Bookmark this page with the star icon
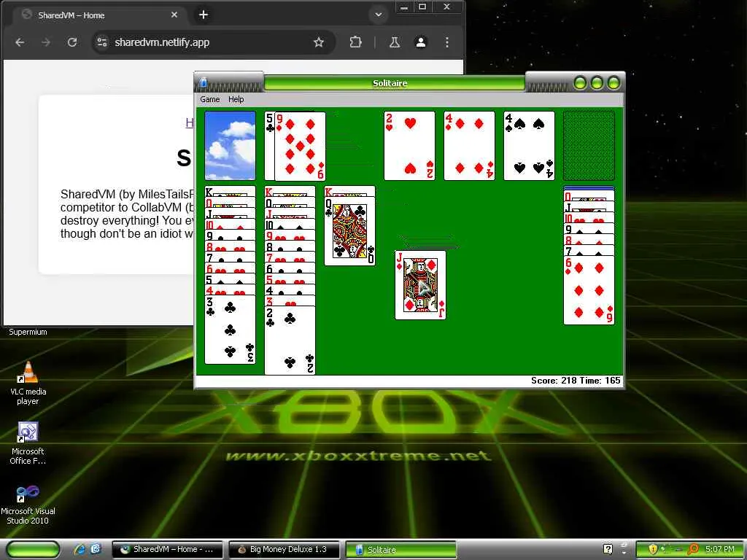 [319, 42]
